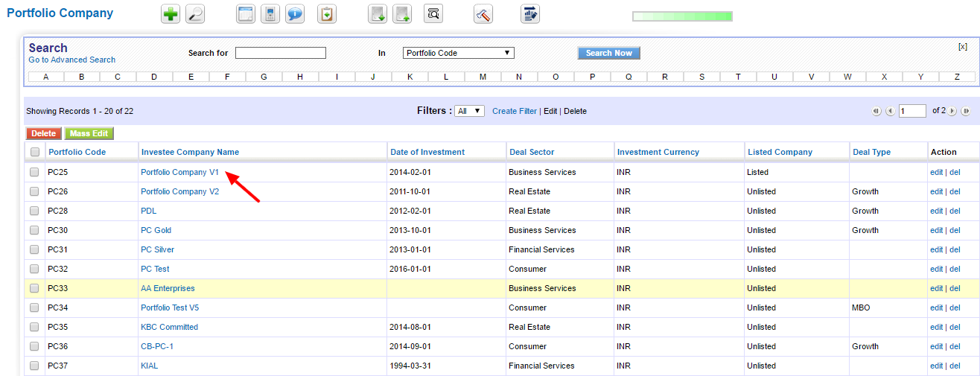Click the Create Filter link
980x376 pixels.
515,111
